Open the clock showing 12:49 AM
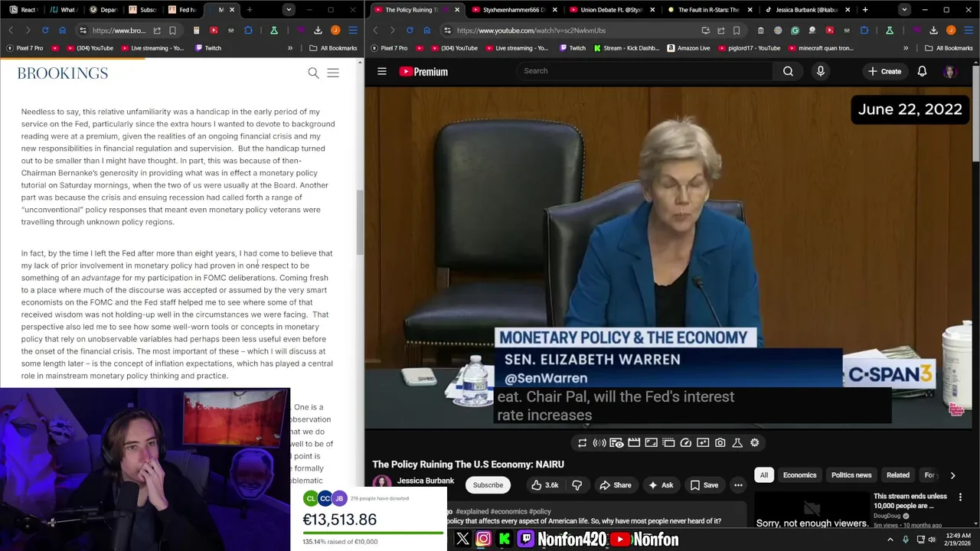 pos(959,540)
